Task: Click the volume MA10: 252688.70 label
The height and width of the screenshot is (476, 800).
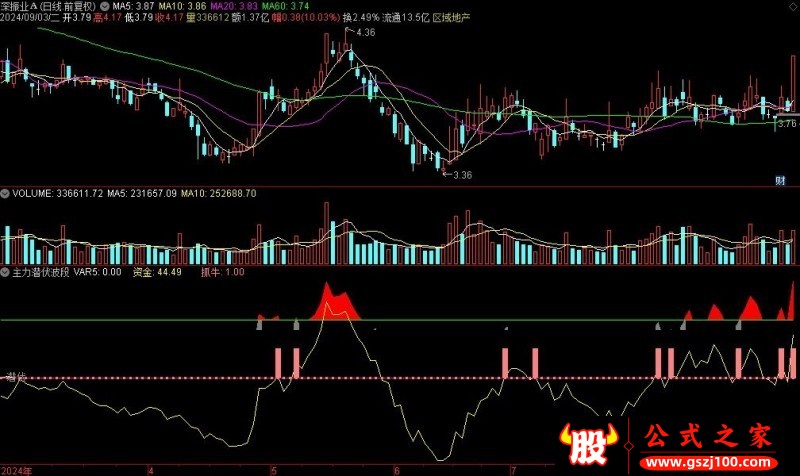Action: (x=219, y=194)
